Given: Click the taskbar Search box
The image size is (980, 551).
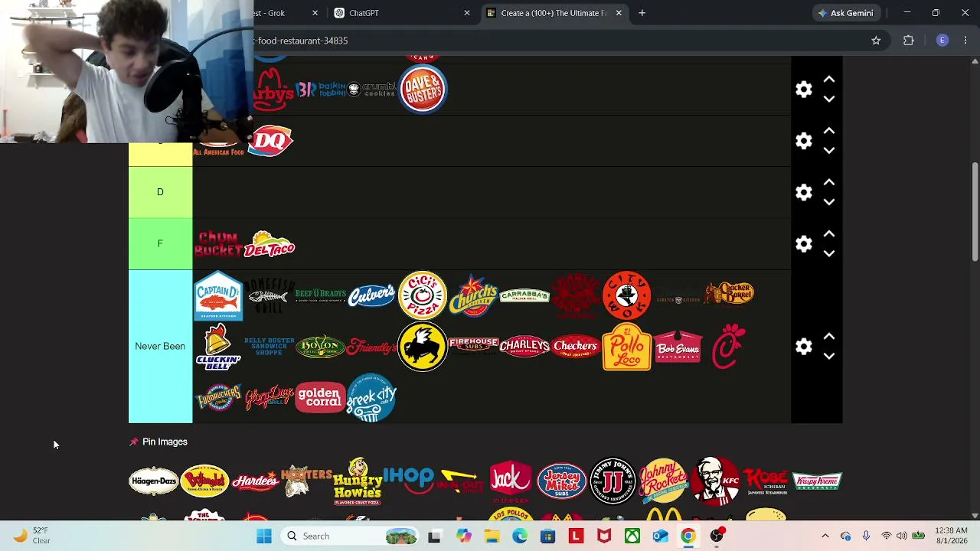Looking at the screenshot, I should coord(350,536).
